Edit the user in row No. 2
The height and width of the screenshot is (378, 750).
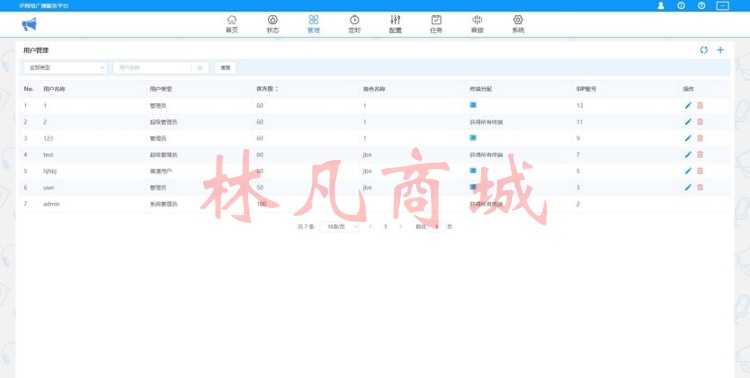(x=688, y=122)
